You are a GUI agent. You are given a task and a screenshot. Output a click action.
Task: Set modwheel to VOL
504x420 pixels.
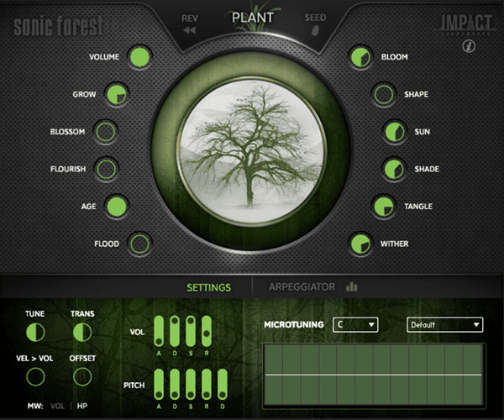[x=57, y=406]
